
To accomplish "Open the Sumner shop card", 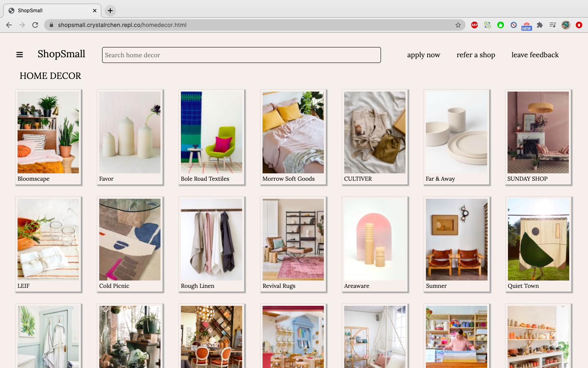I will (x=457, y=244).
